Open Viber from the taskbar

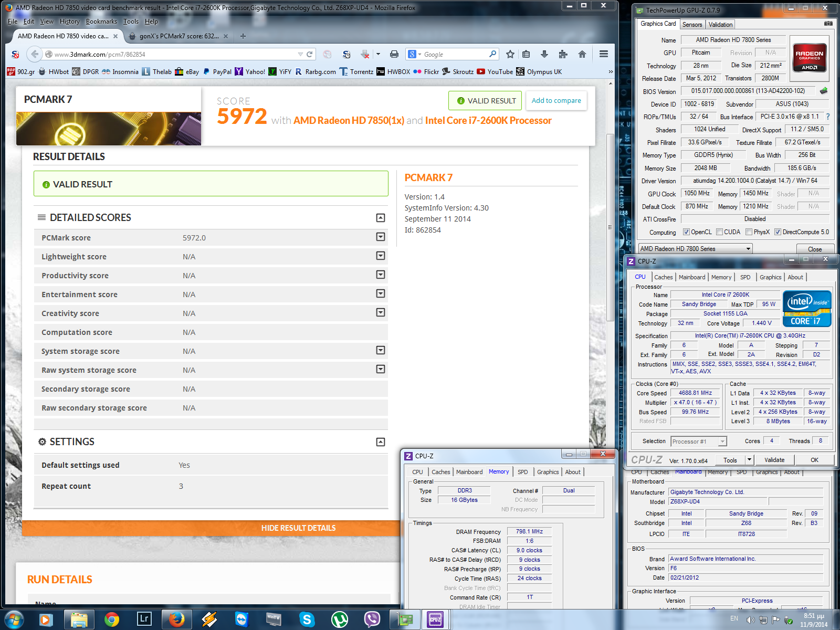(372, 619)
